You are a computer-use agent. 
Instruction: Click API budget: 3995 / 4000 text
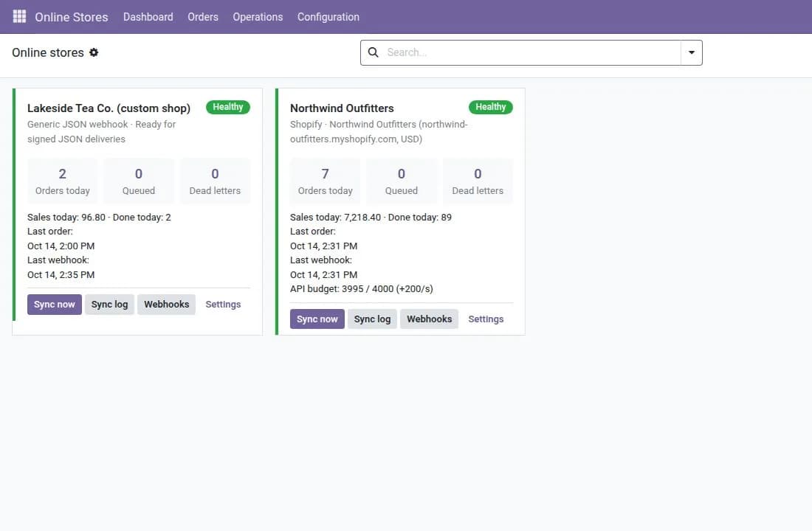coord(362,289)
